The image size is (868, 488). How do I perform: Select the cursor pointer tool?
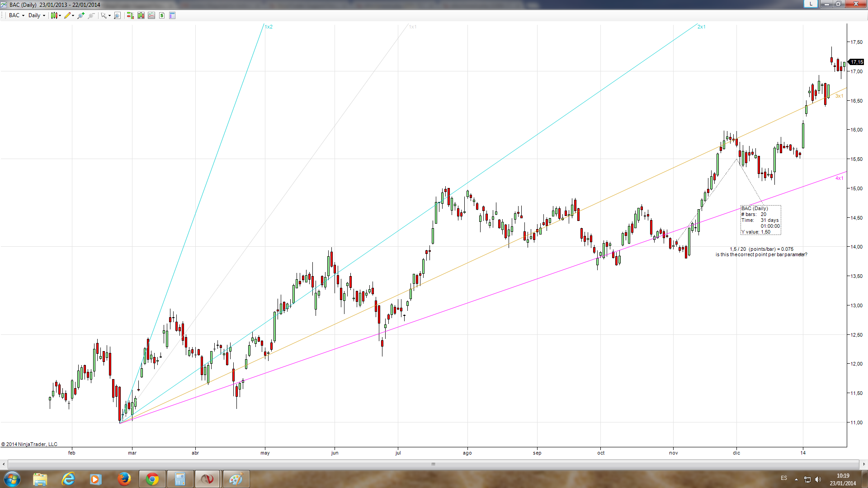[104, 15]
